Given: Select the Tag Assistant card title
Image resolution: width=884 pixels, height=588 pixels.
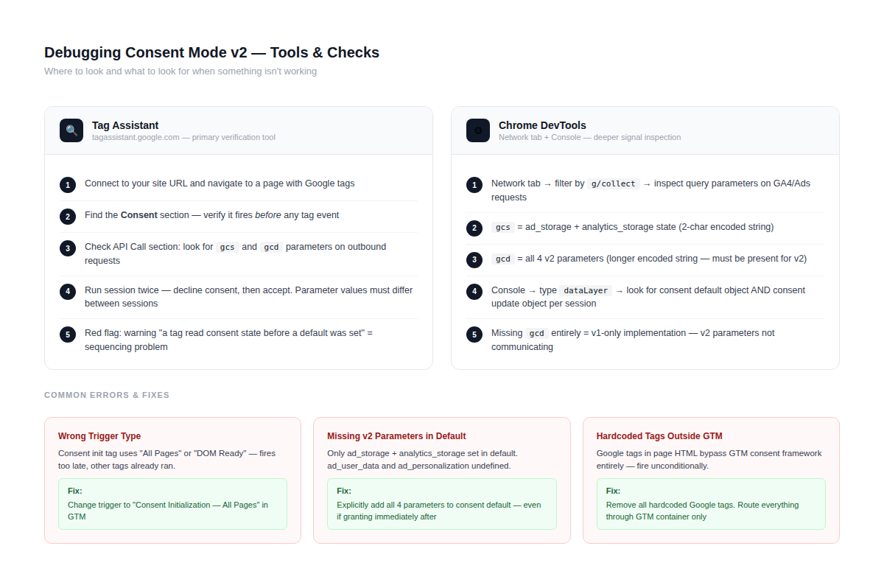Looking at the screenshot, I should click(125, 125).
